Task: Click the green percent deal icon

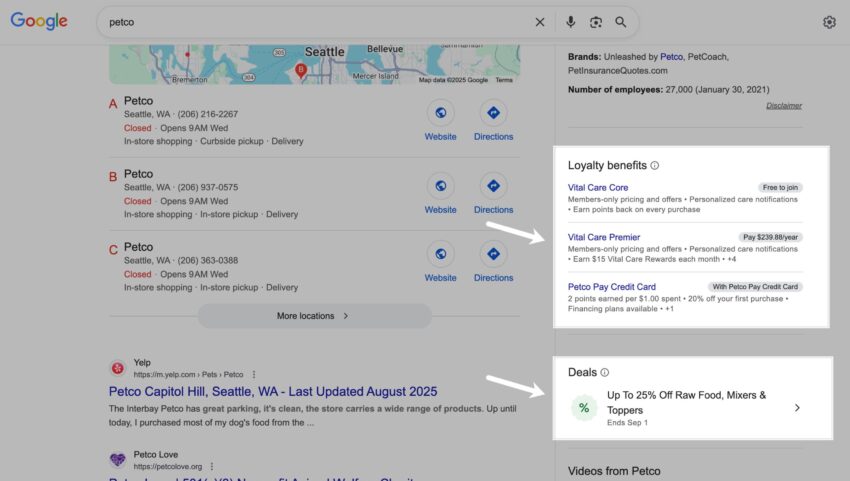Action: [584, 408]
